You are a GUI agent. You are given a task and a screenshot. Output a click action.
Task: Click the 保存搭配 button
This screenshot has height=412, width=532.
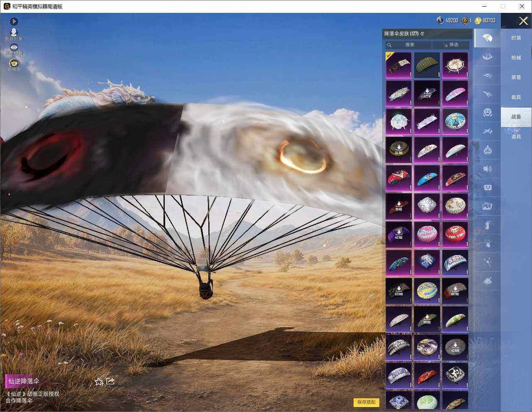[x=366, y=402]
